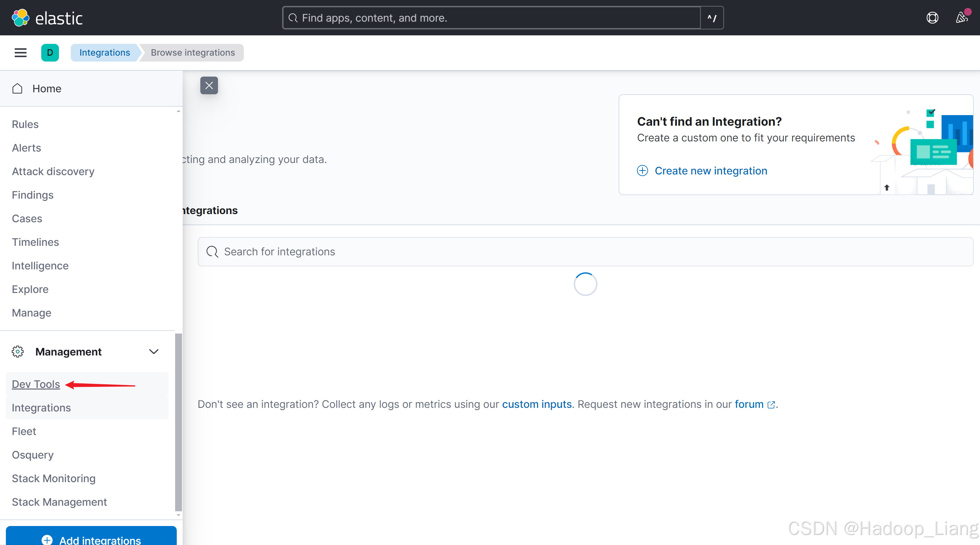
Task: Open Attack discovery page
Action: (x=53, y=172)
